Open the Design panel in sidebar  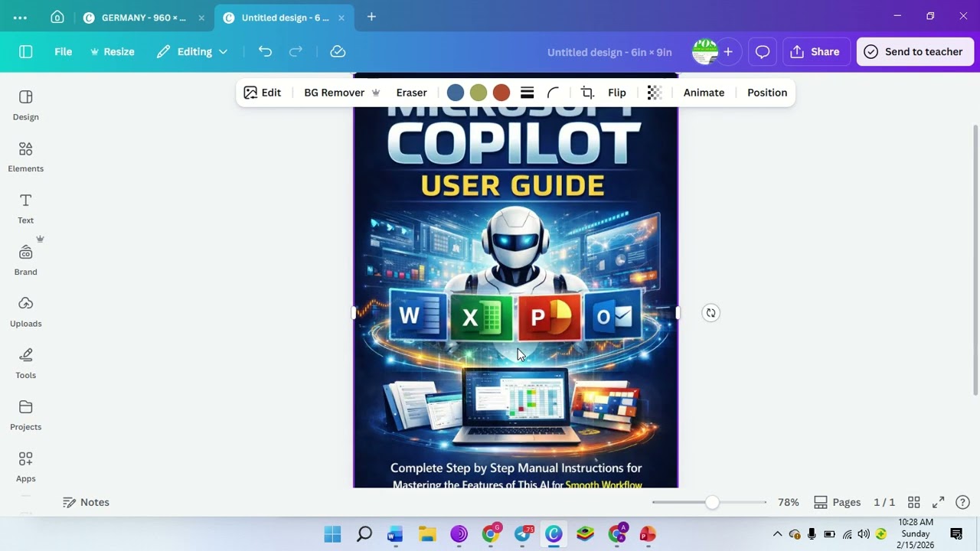tap(25, 106)
